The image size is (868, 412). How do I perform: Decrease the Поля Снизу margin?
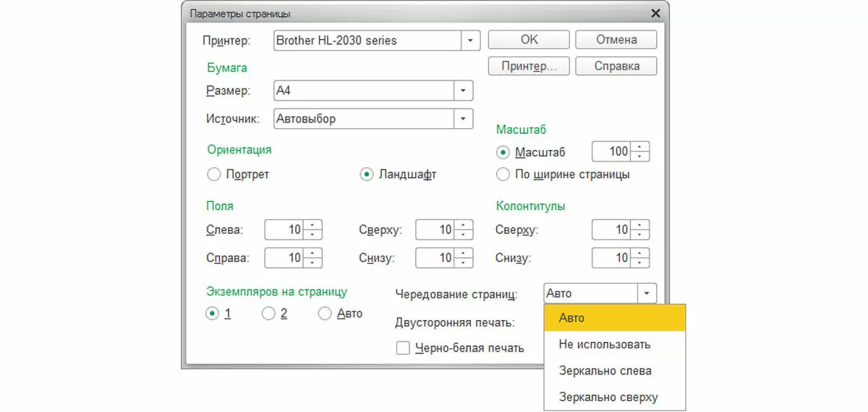[x=464, y=263]
